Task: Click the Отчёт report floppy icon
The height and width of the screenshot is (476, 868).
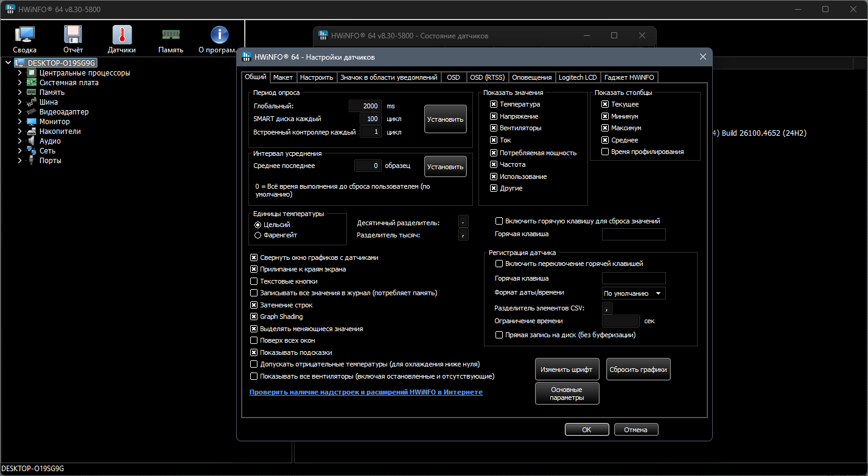Action: tap(73, 35)
